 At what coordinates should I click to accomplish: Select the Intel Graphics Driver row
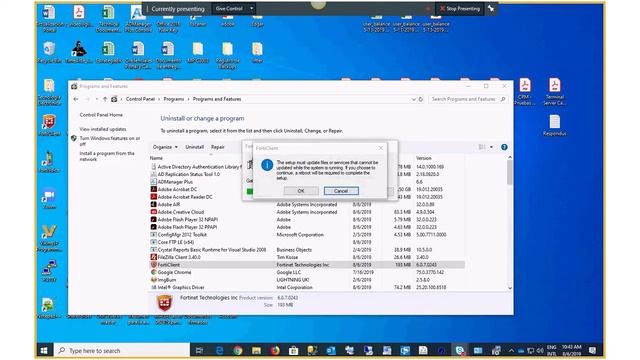pyautogui.click(x=307, y=287)
